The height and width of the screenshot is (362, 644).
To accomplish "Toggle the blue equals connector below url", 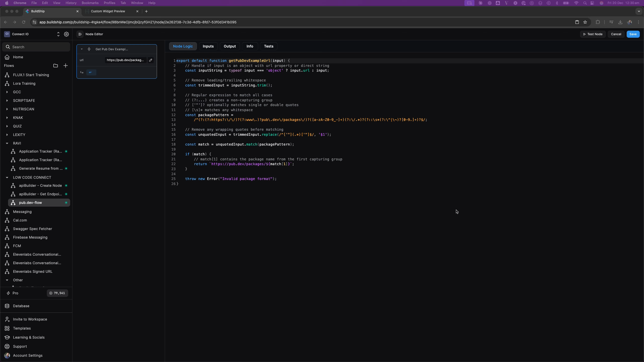I will 91,72.
